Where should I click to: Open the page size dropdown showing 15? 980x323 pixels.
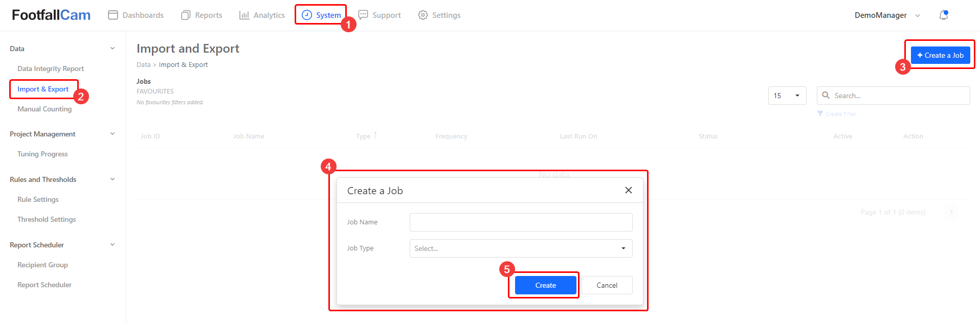coord(787,96)
